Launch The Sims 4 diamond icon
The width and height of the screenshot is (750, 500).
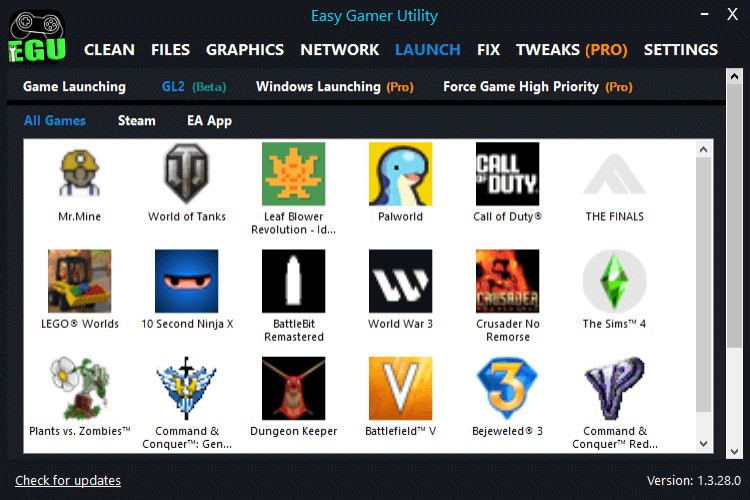(615, 281)
